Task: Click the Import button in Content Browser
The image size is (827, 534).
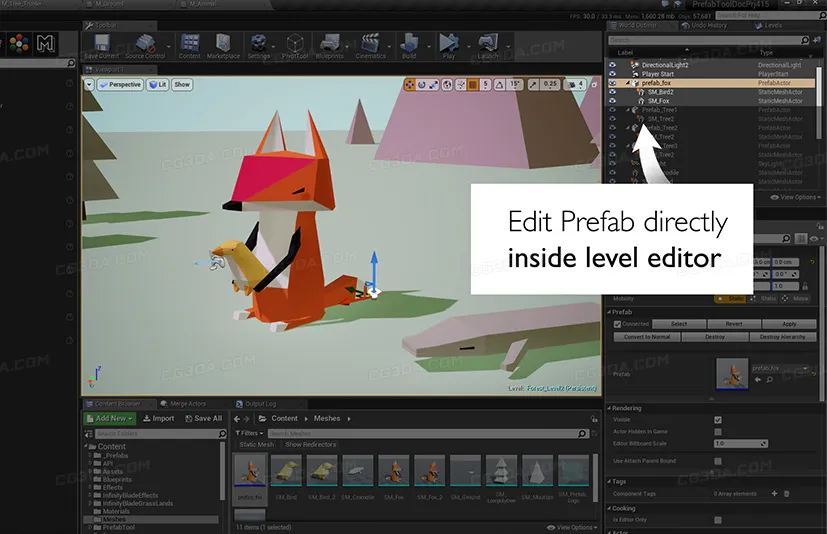Action: pos(159,418)
